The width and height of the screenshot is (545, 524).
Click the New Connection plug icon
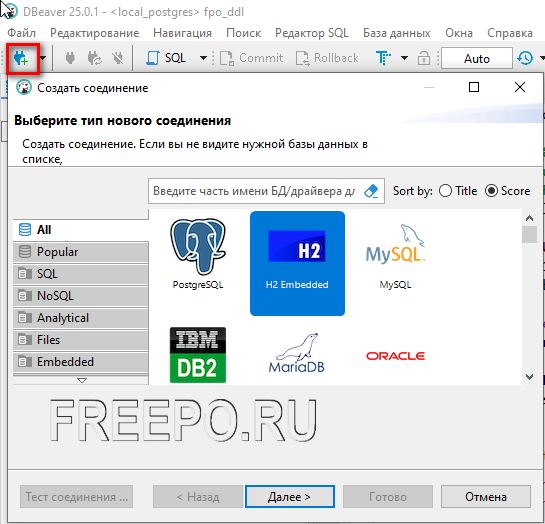click(21, 58)
